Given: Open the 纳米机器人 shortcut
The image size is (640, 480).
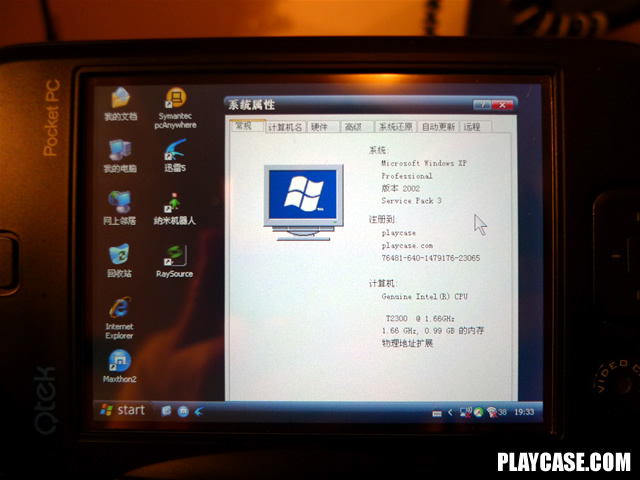Looking at the screenshot, I should [175, 209].
